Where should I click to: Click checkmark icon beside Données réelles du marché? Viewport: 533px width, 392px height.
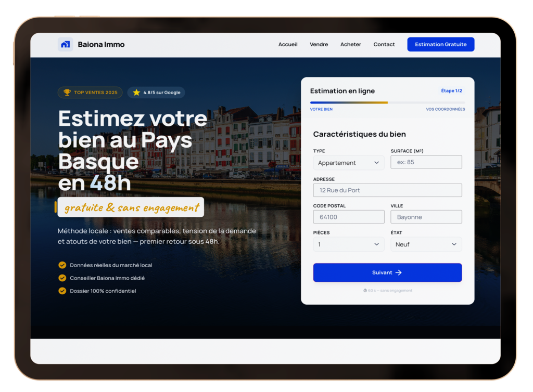pyautogui.click(x=62, y=265)
